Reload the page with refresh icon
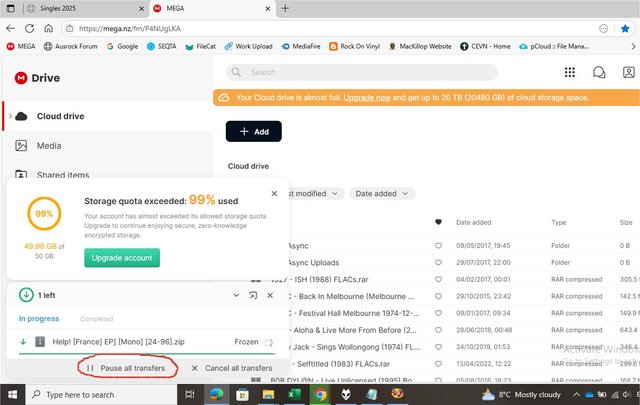Screen dimensions: 640x405 click(29, 28)
